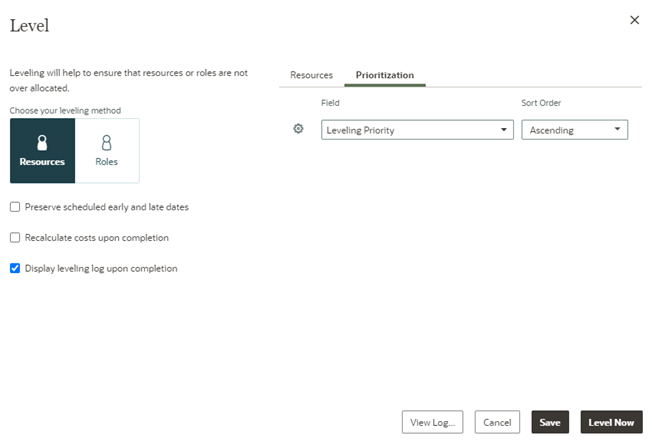Click the arrow on the Sort Order combo box

click(618, 130)
